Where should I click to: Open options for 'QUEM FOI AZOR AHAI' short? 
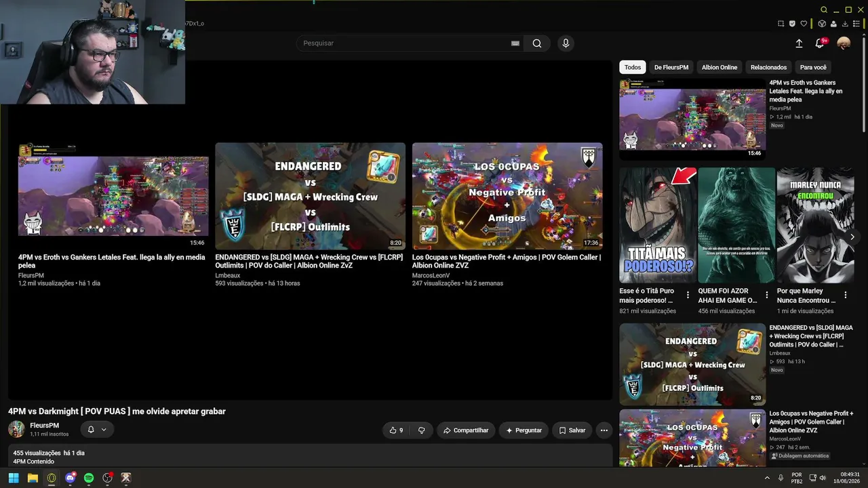click(x=766, y=296)
